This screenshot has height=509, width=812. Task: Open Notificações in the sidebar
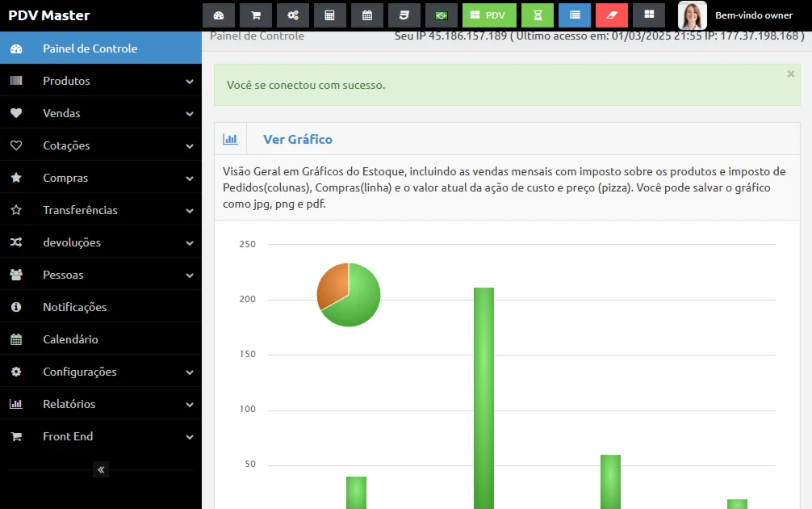click(x=74, y=307)
